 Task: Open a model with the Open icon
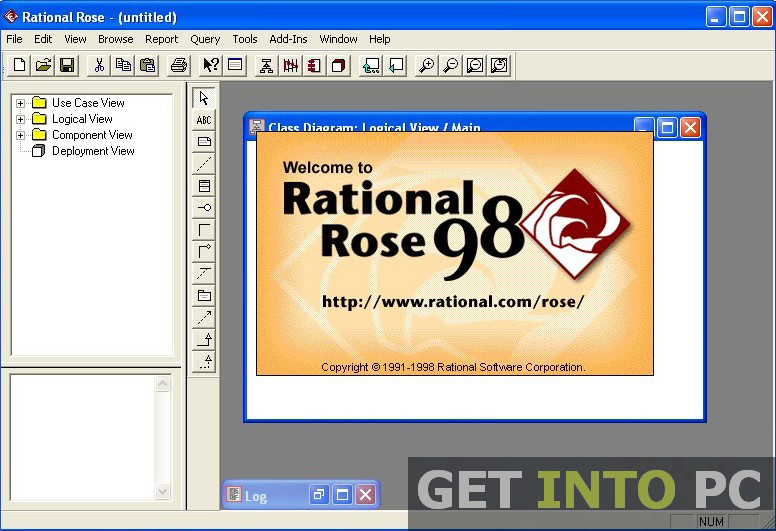coord(43,65)
